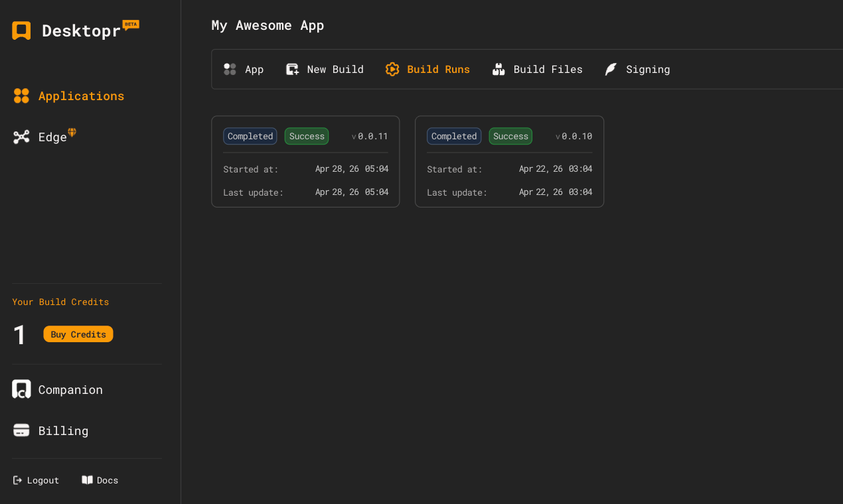Click the Applications four-dots icon
Screen dimensions: 843x504
click(21, 96)
